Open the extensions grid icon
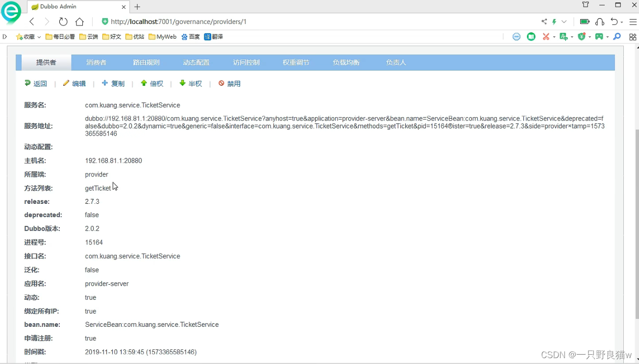This screenshot has width=639, height=364. click(633, 37)
